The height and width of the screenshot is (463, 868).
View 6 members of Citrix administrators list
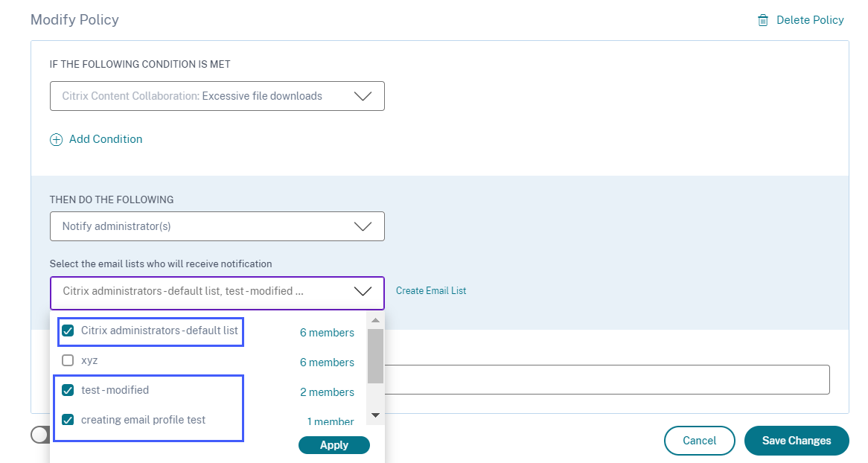pyautogui.click(x=327, y=333)
